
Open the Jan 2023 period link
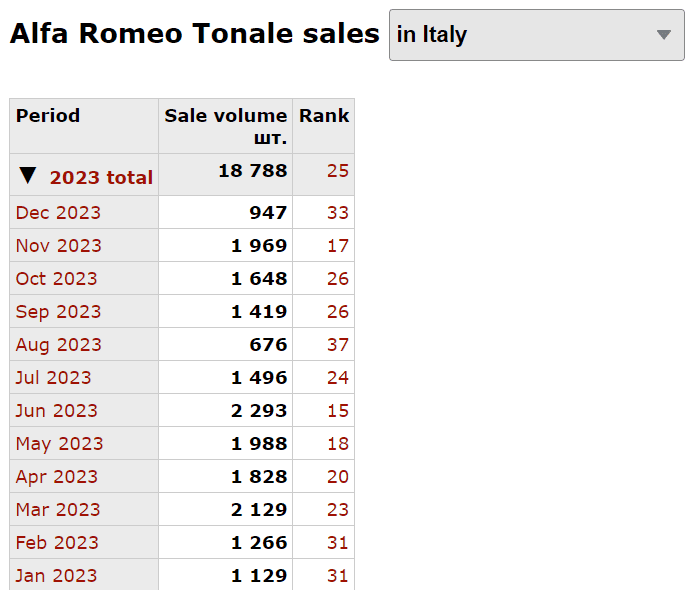(x=57, y=575)
